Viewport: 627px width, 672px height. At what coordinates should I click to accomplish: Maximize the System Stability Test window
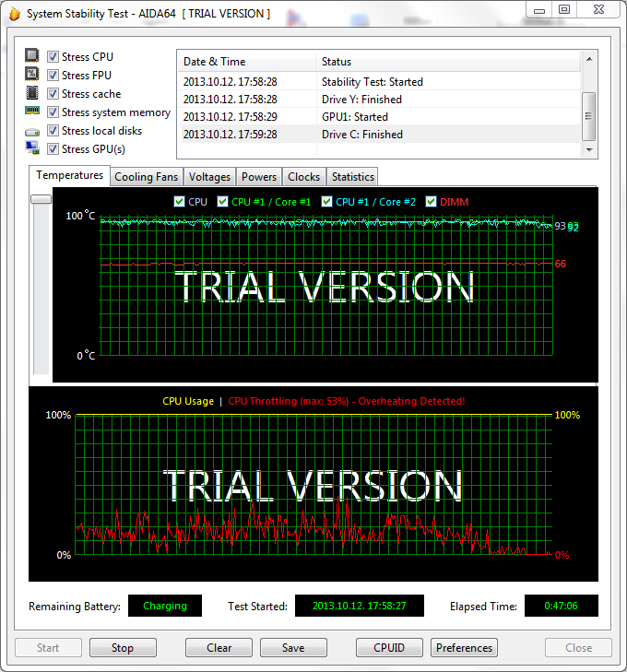(x=564, y=9)
